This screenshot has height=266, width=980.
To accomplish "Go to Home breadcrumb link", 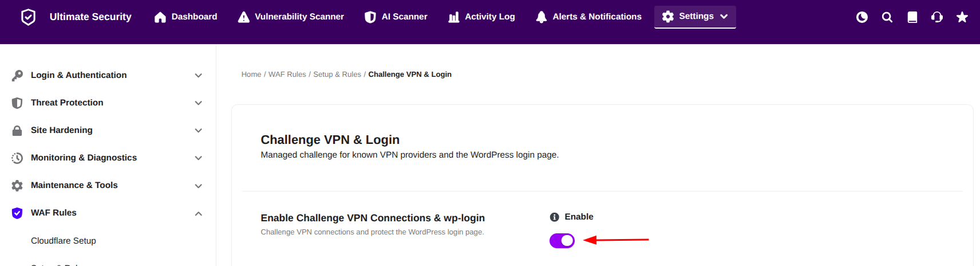I will tap(251, 75).
